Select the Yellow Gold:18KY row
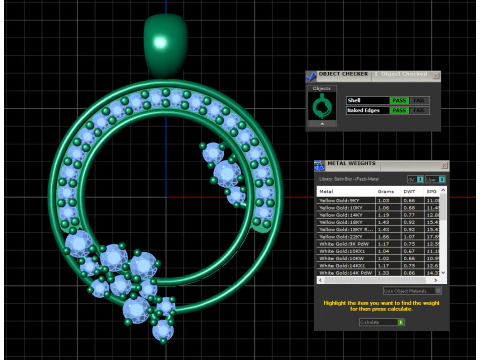This screenshot has width=480, height=360. pos(378,222)
